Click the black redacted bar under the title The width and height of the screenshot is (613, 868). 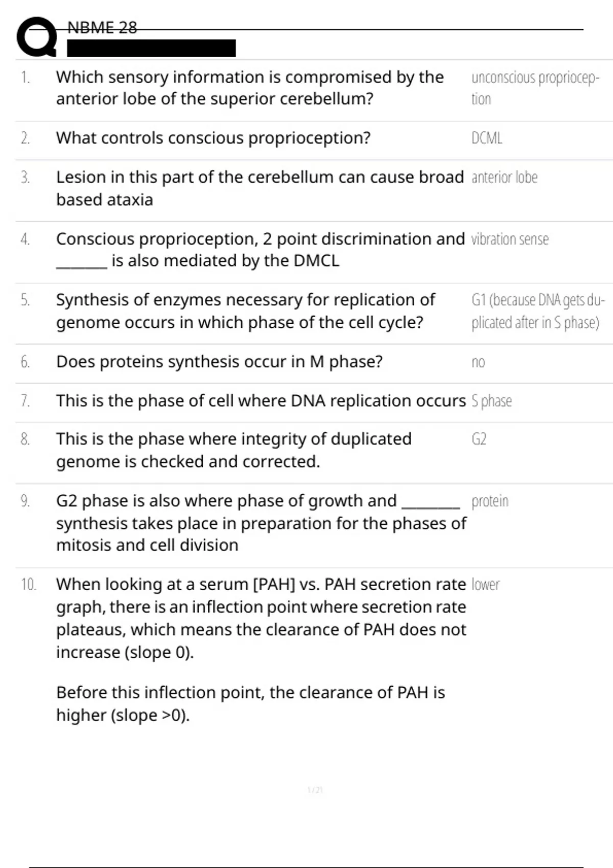(151, 48)
